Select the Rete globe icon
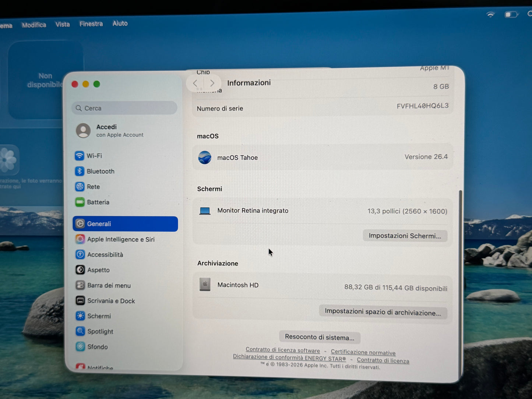The height and width of the screenshot is (399, 532). pos(80,187)
